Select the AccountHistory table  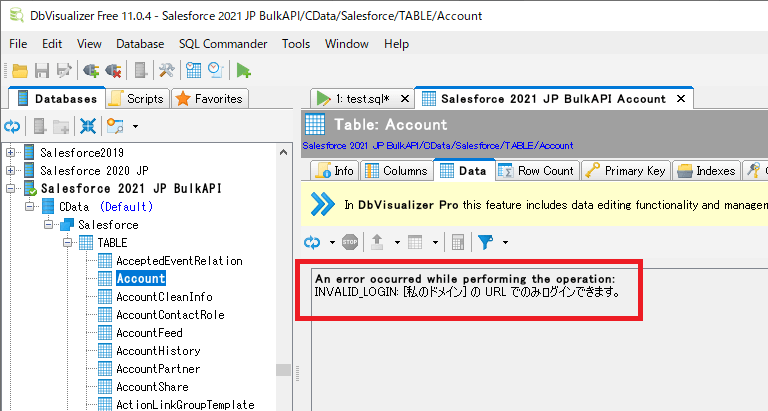pyautogui.click(x=158, y=351)
